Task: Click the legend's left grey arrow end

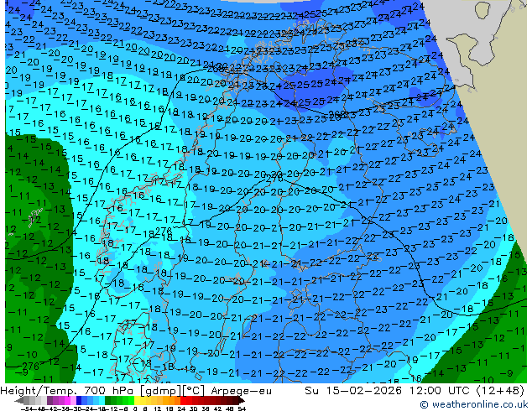Action: tap(19, 401)
